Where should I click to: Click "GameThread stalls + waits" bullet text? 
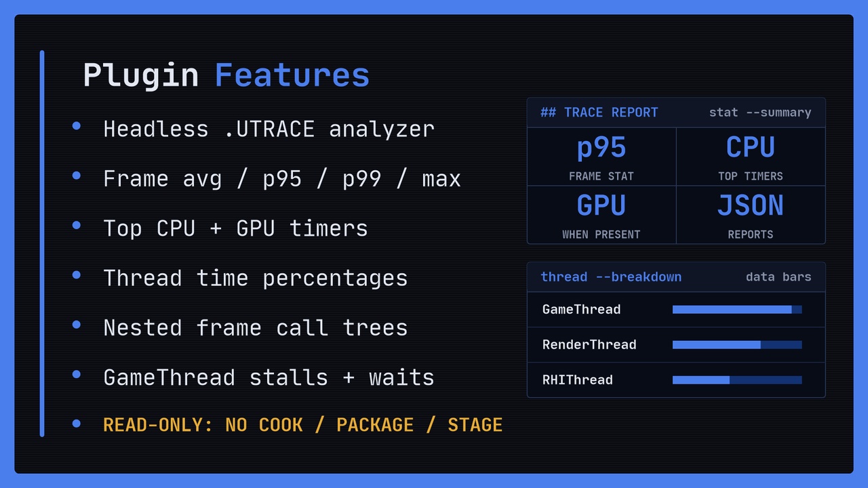click(269, 378)
